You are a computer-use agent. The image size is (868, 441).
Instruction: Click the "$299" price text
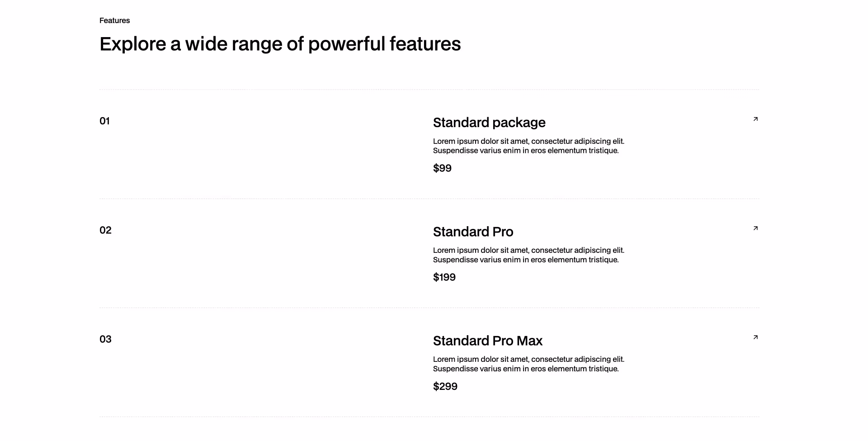pyautogui.click(x=445, y=386)
